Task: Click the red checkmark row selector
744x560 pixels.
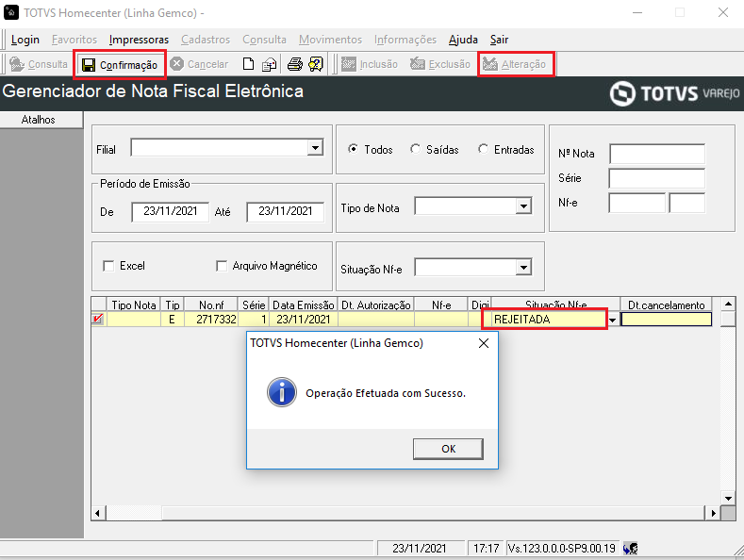Action: click(x=98, y=319)
